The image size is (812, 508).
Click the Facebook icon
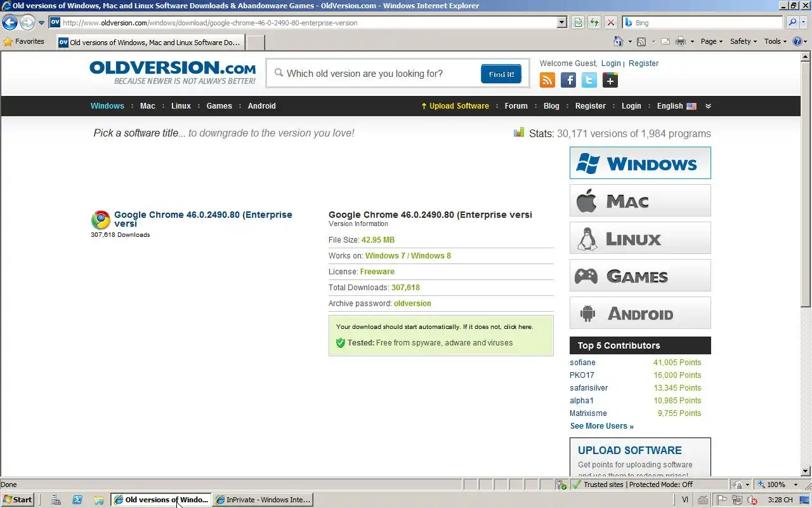tap(568, 80)
